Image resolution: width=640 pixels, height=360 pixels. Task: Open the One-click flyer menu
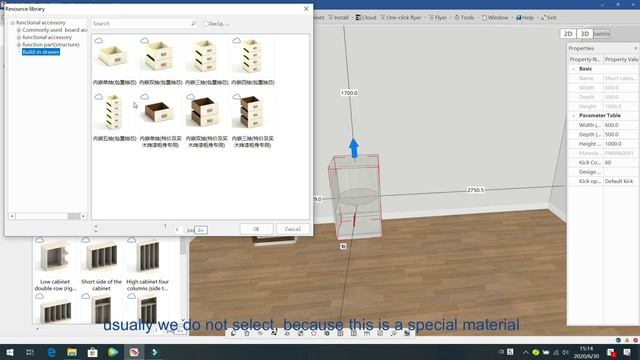(x=401, y=18)
